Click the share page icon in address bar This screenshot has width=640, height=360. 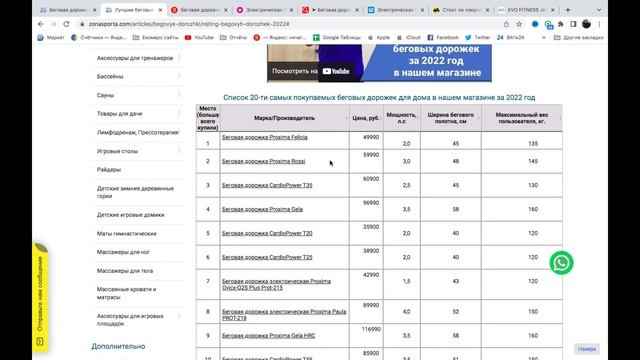click(x=506, y=24)
